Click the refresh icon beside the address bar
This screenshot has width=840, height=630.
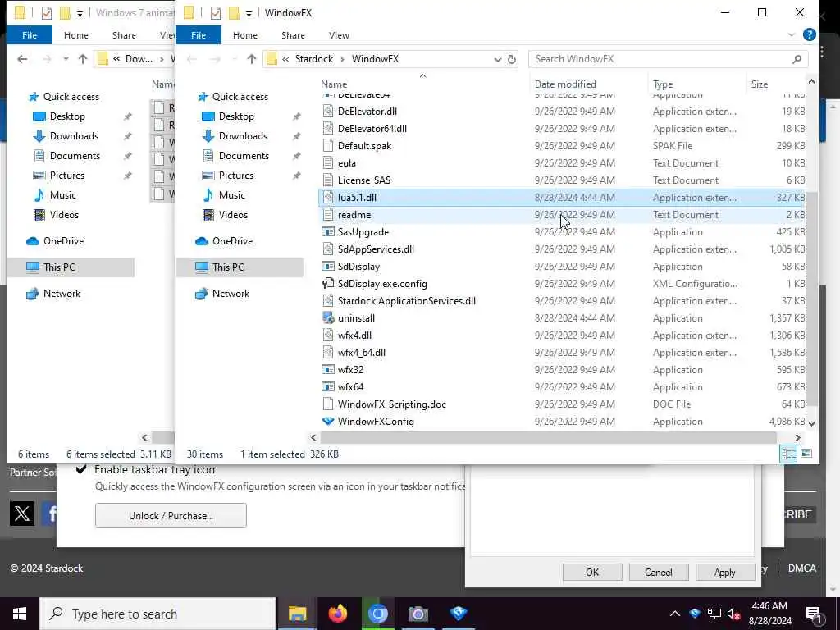click(x=512, y=59)
